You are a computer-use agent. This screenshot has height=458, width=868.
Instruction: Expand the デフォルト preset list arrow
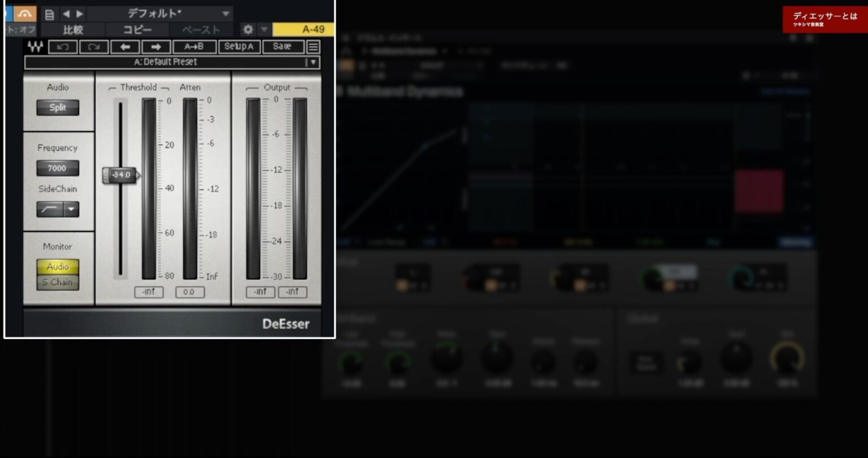click(x=225, y=14)
